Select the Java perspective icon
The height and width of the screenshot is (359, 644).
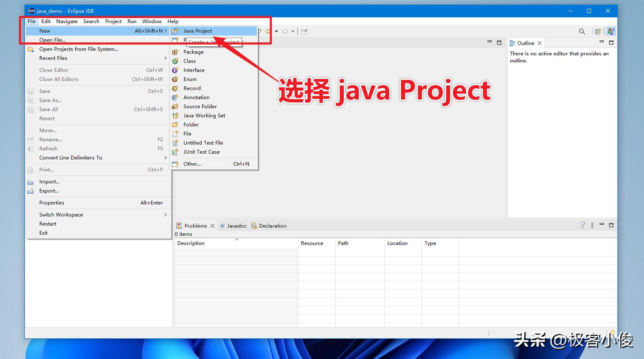tap(611, 31)
